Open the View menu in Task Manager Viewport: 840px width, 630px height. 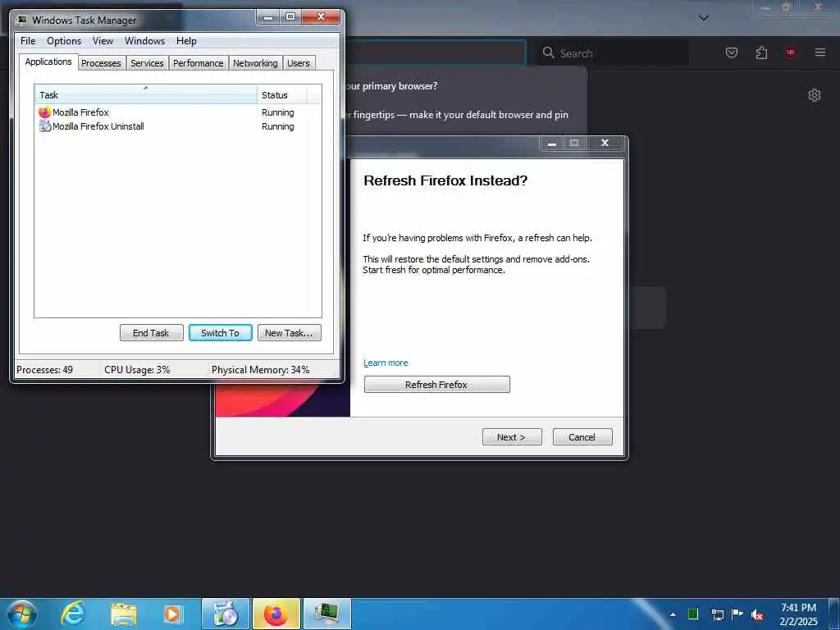[103, 41]
